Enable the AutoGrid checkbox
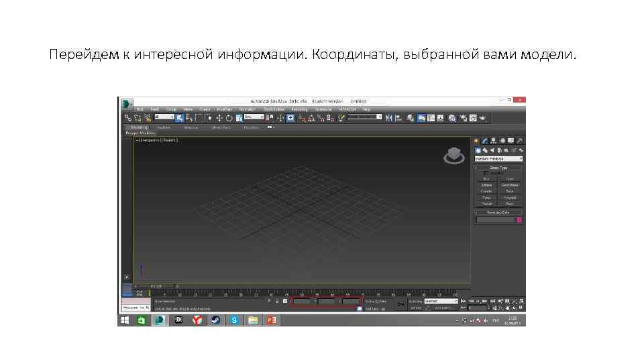644x362 pixels. click(x=486, y=173)
